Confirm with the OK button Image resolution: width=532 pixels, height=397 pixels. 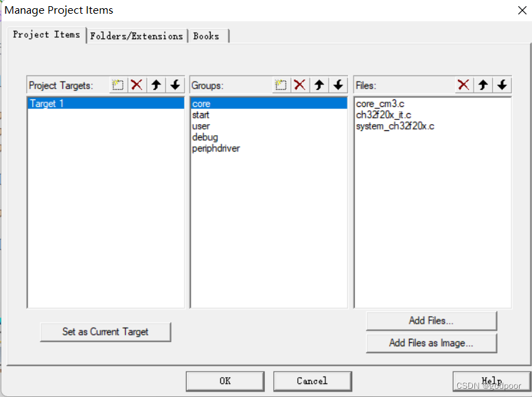225,381
